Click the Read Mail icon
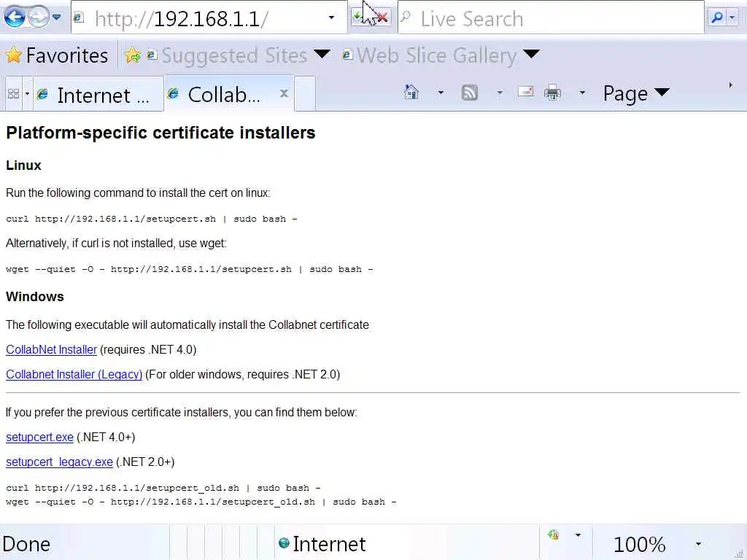Screen dimensions: 747x560 pyautogui.click(x=525, y=91)
